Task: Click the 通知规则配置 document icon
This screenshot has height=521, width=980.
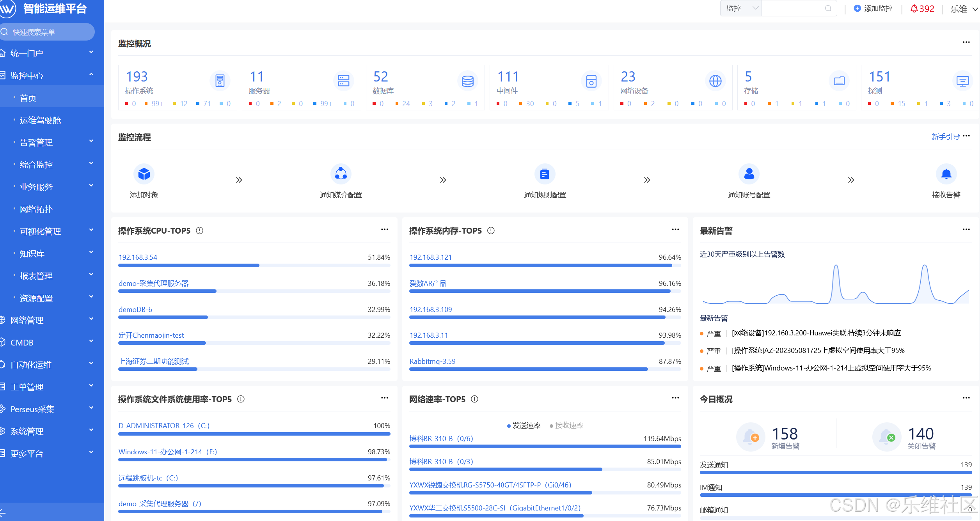Action: point(545,174)
